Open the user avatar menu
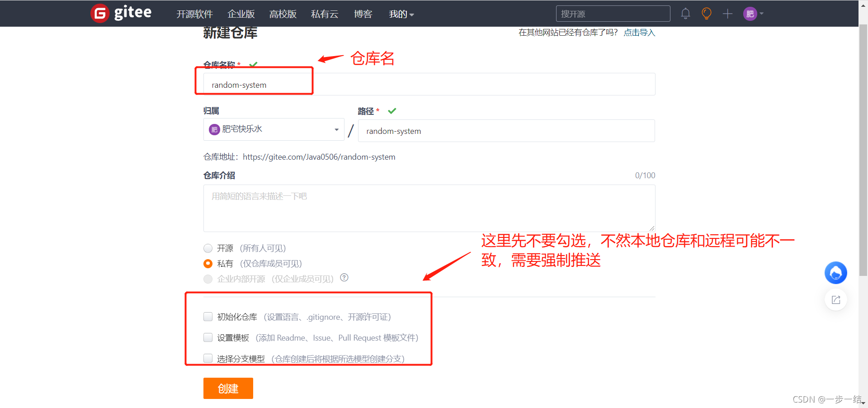 [753, 14]
